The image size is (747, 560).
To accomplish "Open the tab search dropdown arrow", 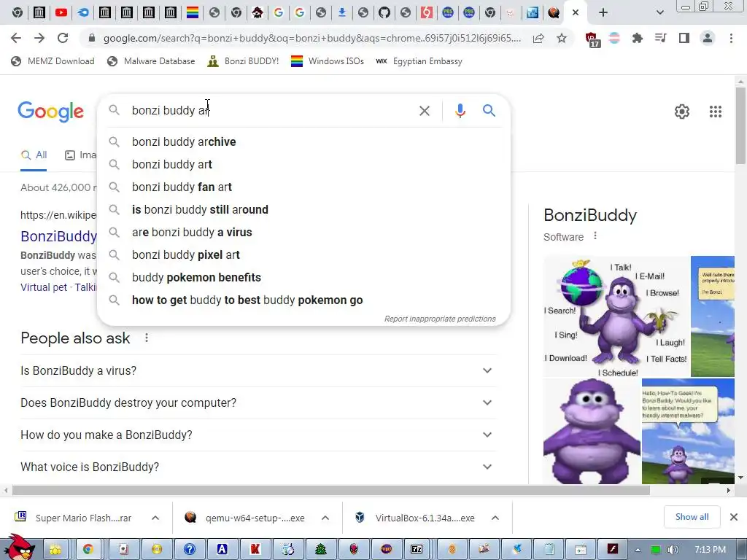I will coord(659,13).
